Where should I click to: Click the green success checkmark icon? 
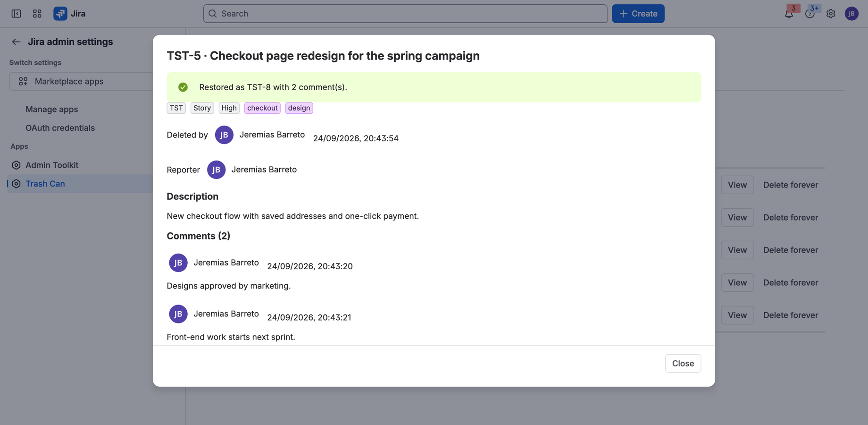click(x=183, y=87)
